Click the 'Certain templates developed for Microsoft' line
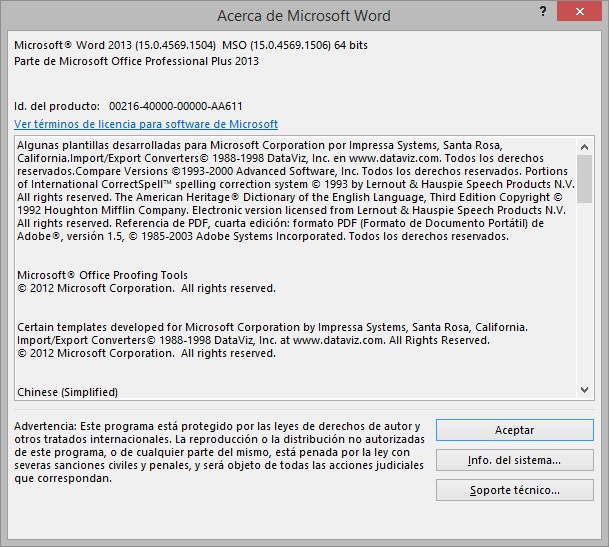The height and width of the screenshot is (547, 609). pos(272,327)
